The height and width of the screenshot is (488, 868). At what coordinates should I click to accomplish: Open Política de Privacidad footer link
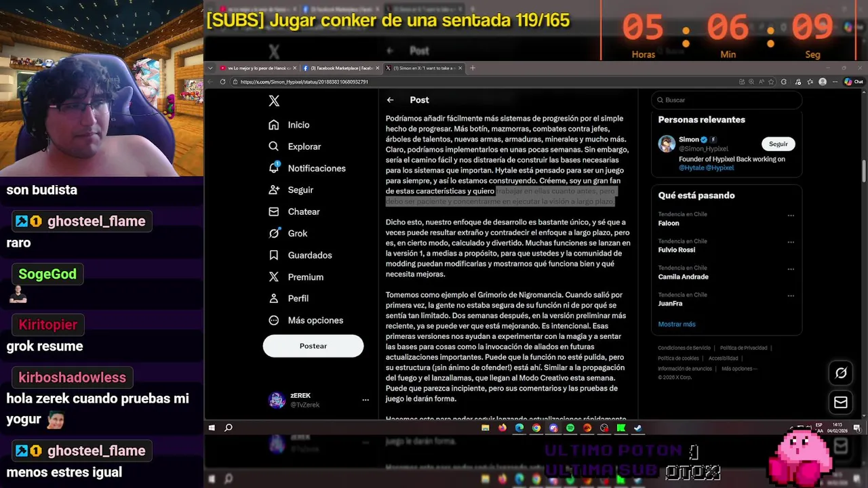[743, 348]
